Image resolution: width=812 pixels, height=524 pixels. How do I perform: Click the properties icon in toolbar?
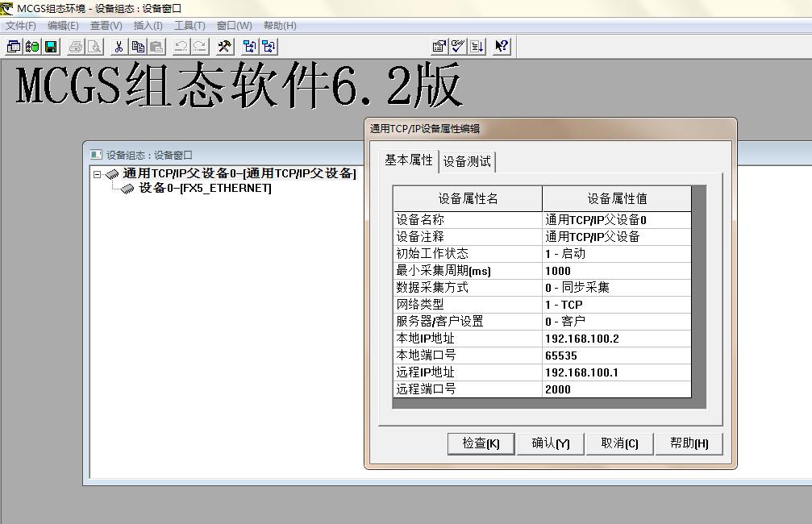pyautogui.click(x=439, y=47)
